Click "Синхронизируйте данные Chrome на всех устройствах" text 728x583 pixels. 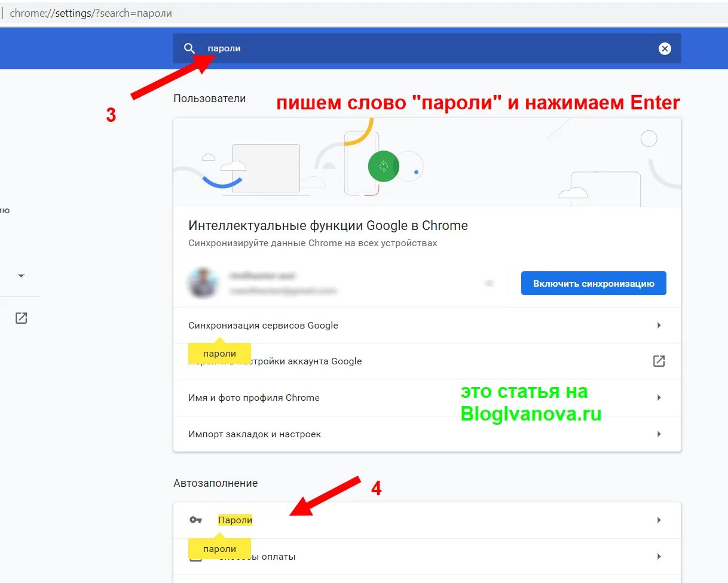click(x=313, y=243)
